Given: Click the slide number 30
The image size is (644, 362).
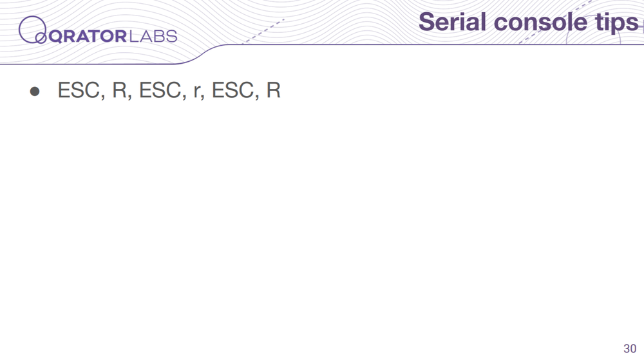Looking at the screenshot, I should tap(630, 348).
